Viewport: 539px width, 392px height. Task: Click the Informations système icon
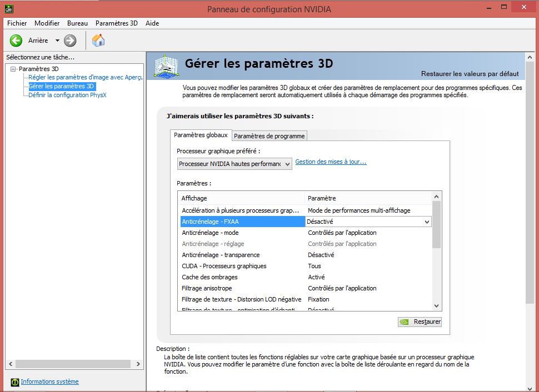coord(15,382)
